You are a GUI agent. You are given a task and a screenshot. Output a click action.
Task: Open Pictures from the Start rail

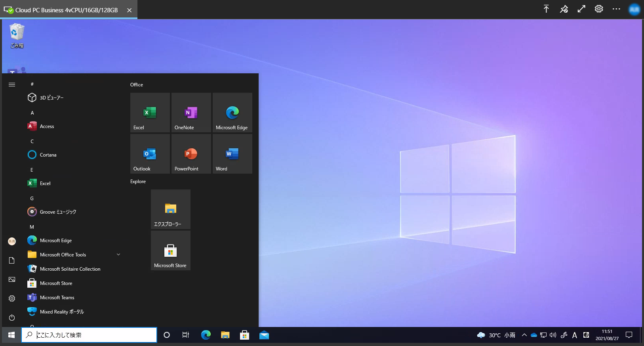[12, 279]
